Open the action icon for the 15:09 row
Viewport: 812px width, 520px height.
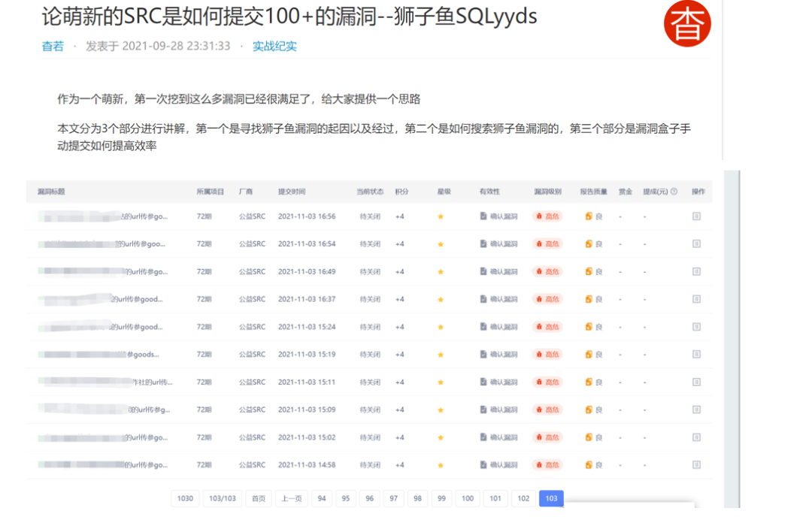click(696, 410)
